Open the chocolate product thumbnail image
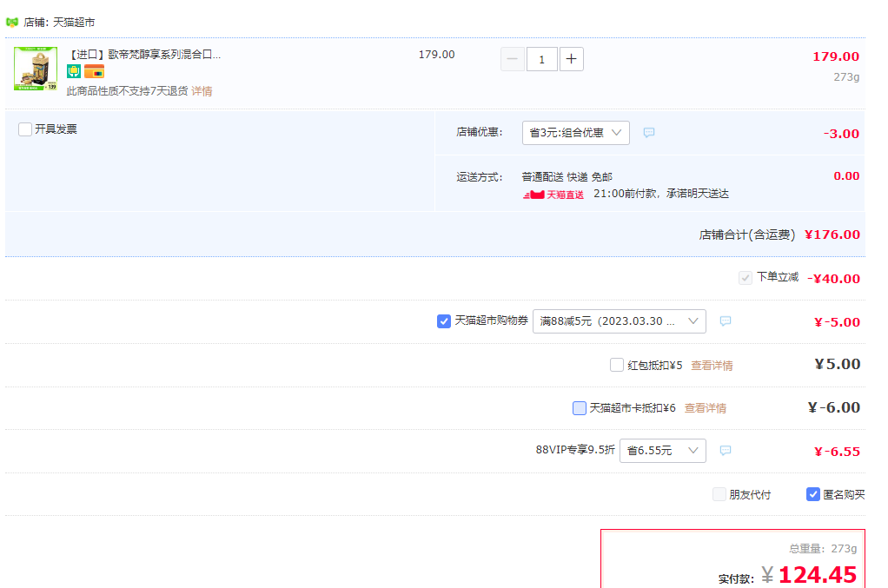This screenshot has height=588, width=888. pos(36,69)
